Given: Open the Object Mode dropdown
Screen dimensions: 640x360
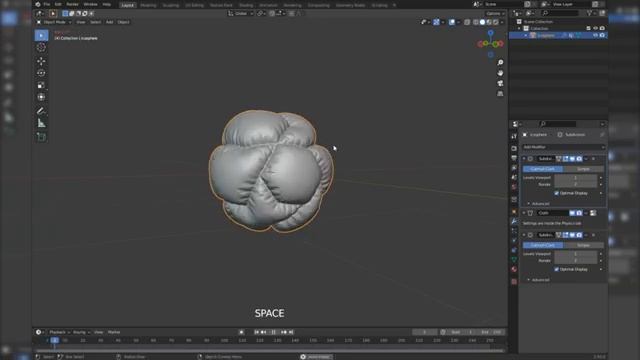Looking at the screenshot, I should click(x=54, y=22).
